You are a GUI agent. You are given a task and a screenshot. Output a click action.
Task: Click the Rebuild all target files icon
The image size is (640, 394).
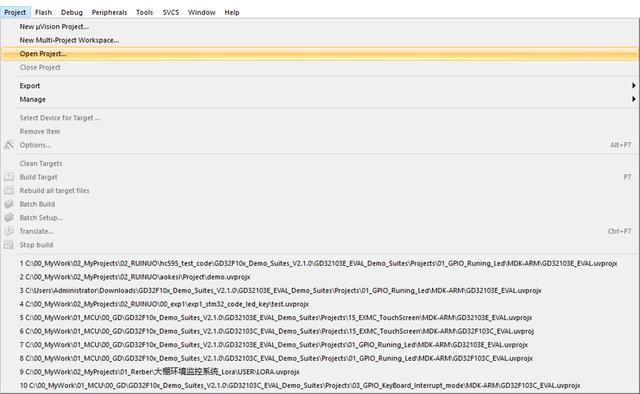9,190
